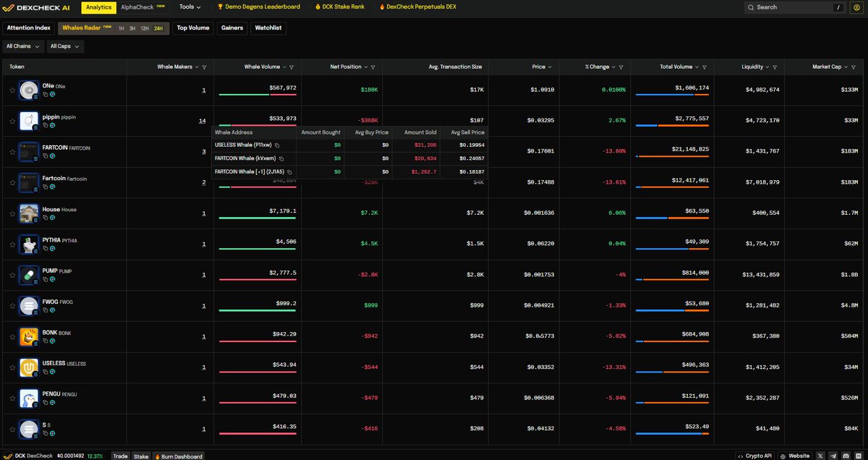Open the Demo Degens Leaderboard link
This screenshot has width=868, height=460.
pos(259,7)
